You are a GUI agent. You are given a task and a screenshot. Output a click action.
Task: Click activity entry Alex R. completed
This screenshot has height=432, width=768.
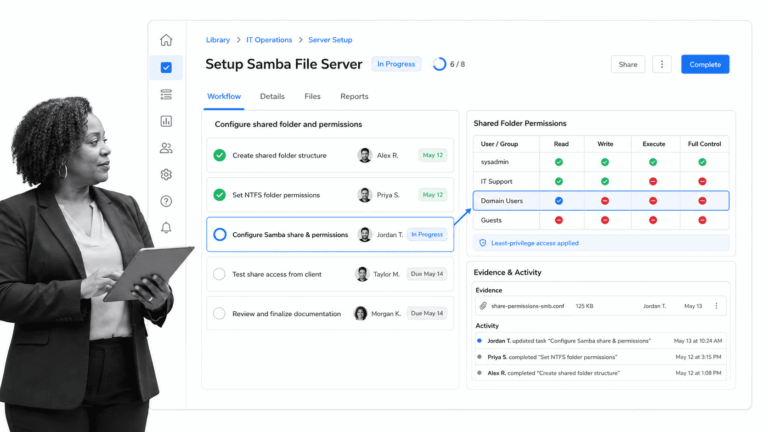pos(600,373)
